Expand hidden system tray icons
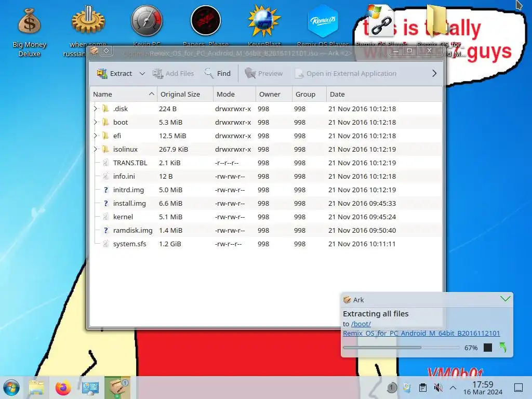Viewport: 532px width, 399px height. point(453,388)
